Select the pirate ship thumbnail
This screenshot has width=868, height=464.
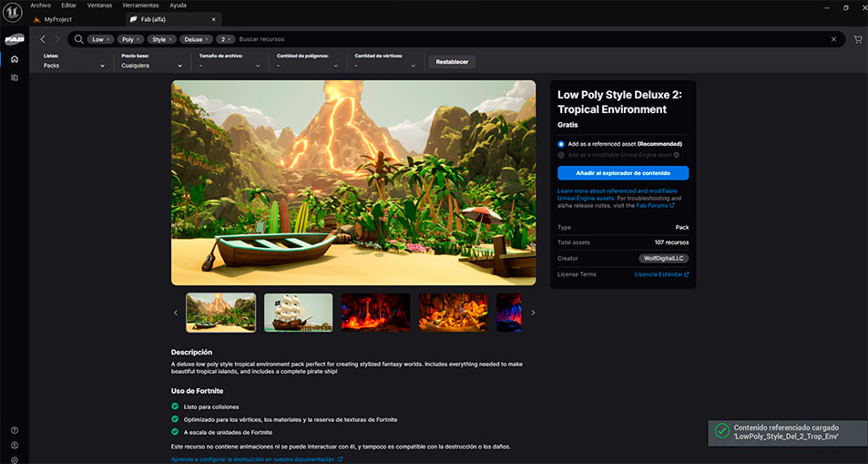pyautogui.click(x=298, y=313)
